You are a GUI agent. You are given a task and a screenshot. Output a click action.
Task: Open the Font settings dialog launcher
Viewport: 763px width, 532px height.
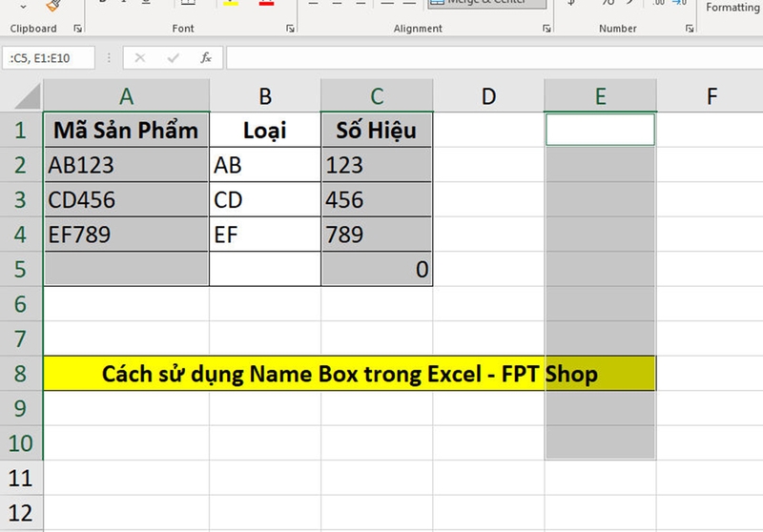[x=291, y=29]
